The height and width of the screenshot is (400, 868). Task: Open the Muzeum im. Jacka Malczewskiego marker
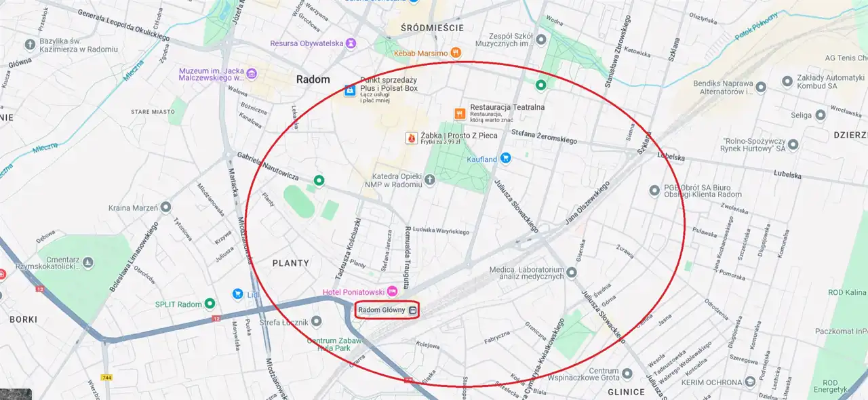[252, 73]
